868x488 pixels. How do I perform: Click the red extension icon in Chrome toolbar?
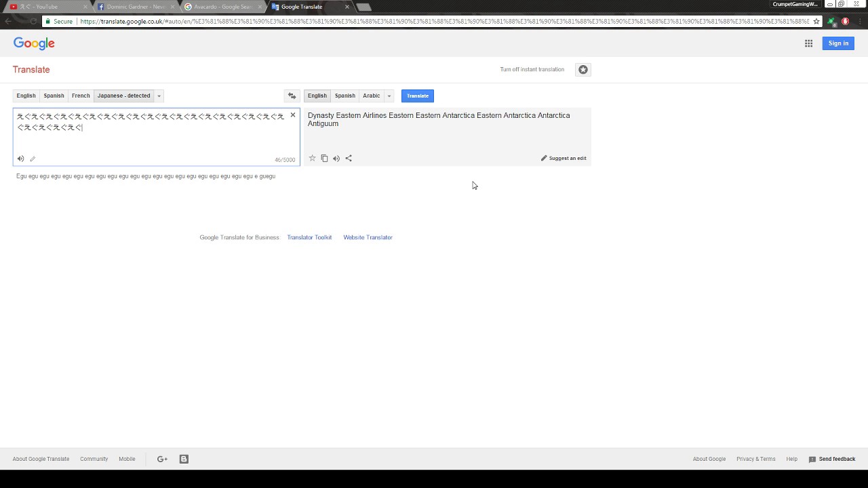click(x=845, y=21)
